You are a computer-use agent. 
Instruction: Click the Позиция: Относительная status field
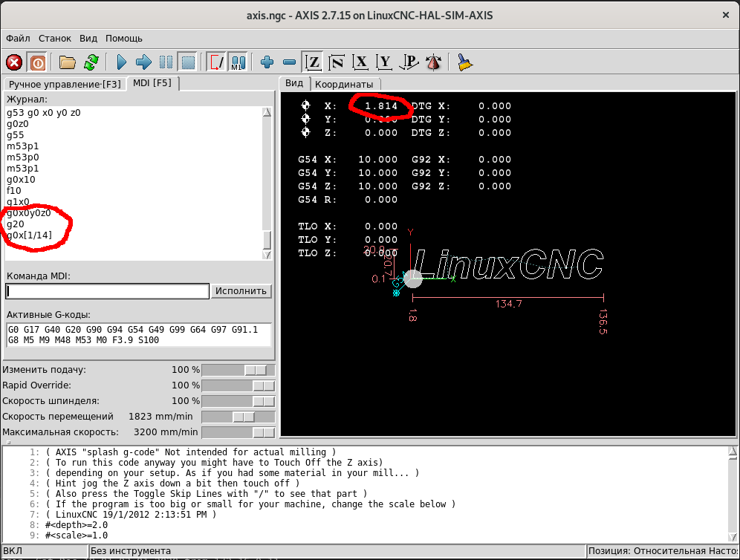[x=663, y=551]
